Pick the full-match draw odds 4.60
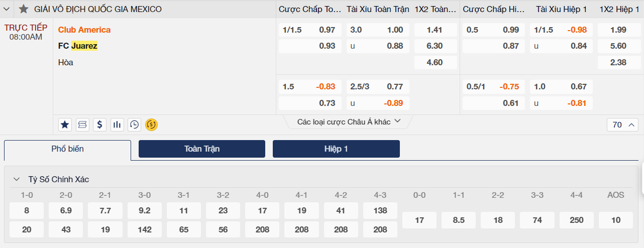This screenshot has width=644, height=248. tap(435, 63)
